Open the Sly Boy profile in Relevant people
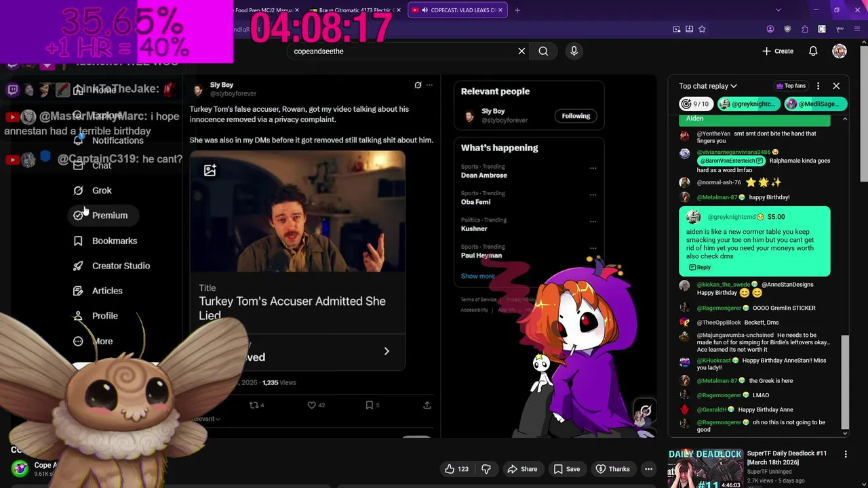This screenshot has width=868, height=488. (493, 111)
